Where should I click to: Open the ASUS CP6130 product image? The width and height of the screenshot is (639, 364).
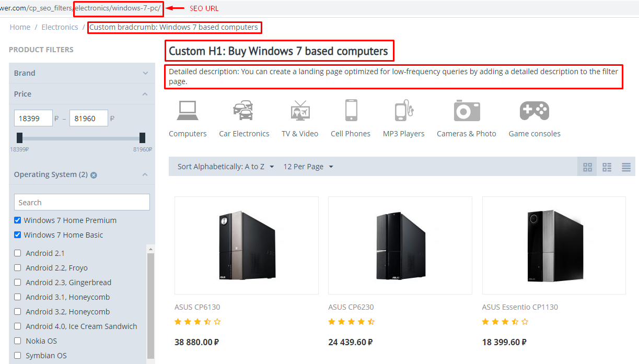(x=247, y=245)
